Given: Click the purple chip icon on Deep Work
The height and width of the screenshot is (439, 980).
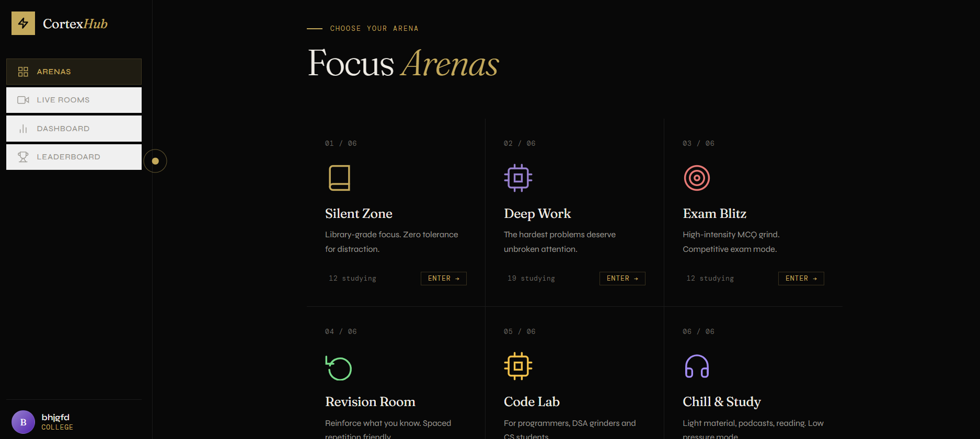Looking at the screenshot, I should tap(517, 178).
